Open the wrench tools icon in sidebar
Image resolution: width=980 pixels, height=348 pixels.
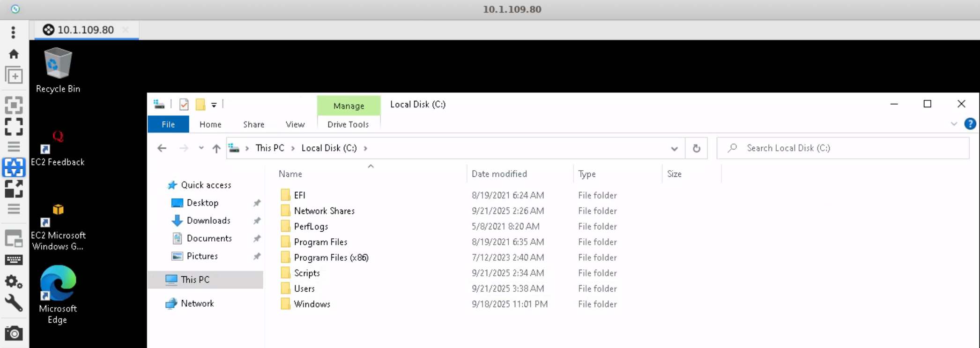[x=14, y=303]
